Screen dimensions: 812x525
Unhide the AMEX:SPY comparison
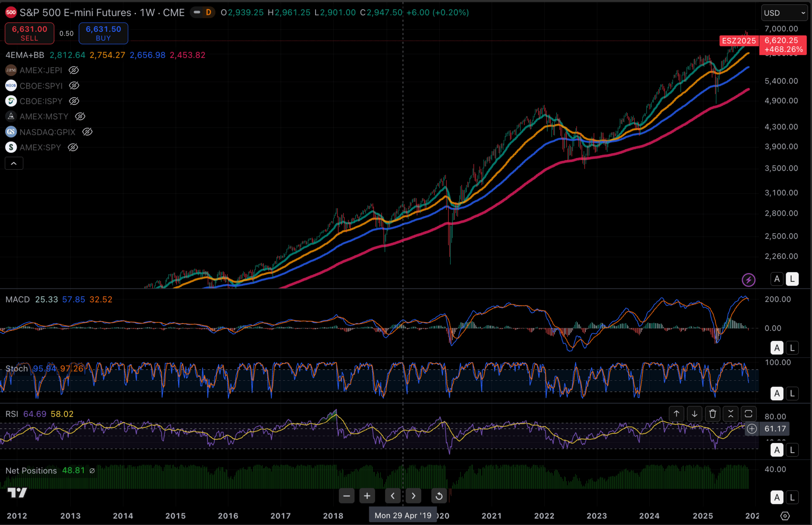[x=73, y=147]
